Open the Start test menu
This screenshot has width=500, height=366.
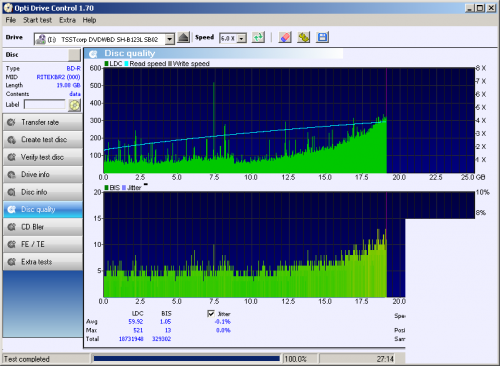coord(37,20)
